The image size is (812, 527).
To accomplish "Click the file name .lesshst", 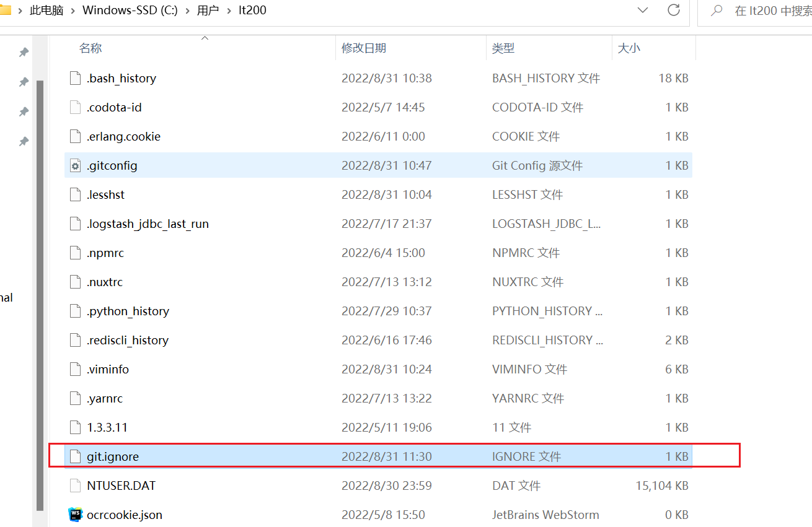I will tap(106, 195).
